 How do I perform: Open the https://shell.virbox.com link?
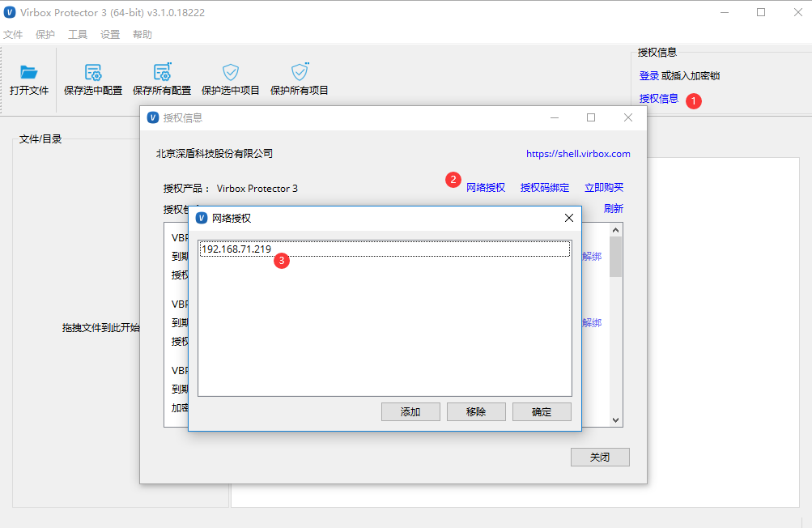coord(578,153)
